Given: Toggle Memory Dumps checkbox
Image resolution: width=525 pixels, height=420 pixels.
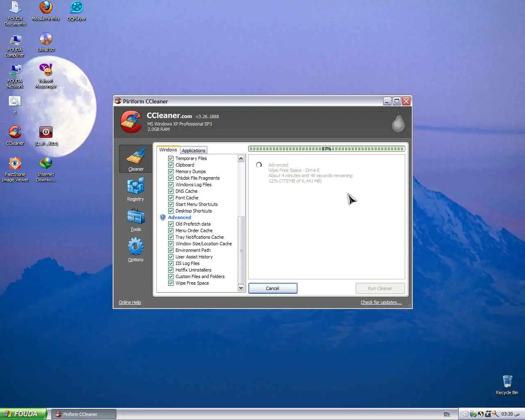Looking at the screenshot, I should [171, 171].
